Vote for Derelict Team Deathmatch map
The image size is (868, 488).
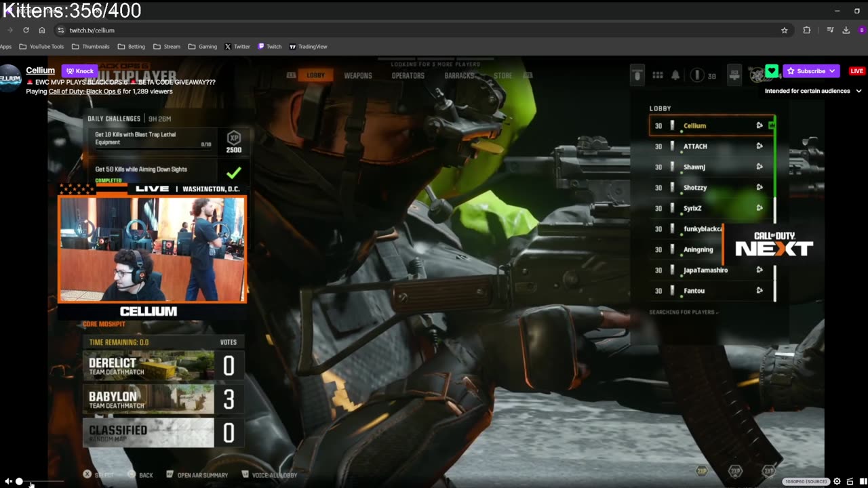(x=163, y=366)
